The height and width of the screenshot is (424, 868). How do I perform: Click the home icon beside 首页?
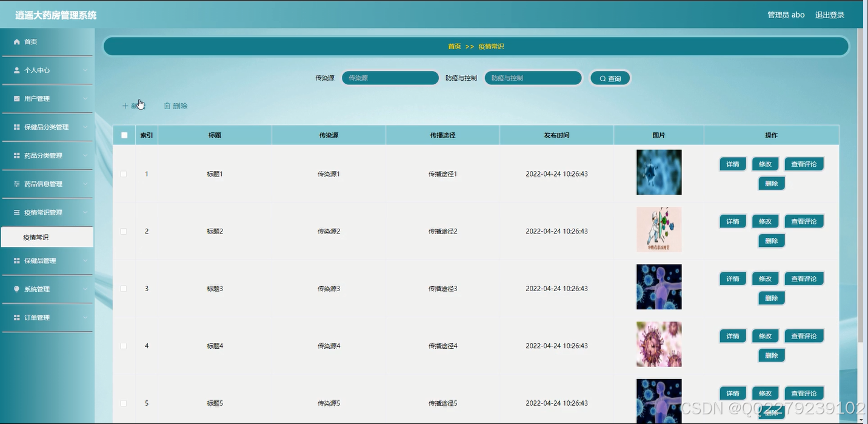click(16, 41)
